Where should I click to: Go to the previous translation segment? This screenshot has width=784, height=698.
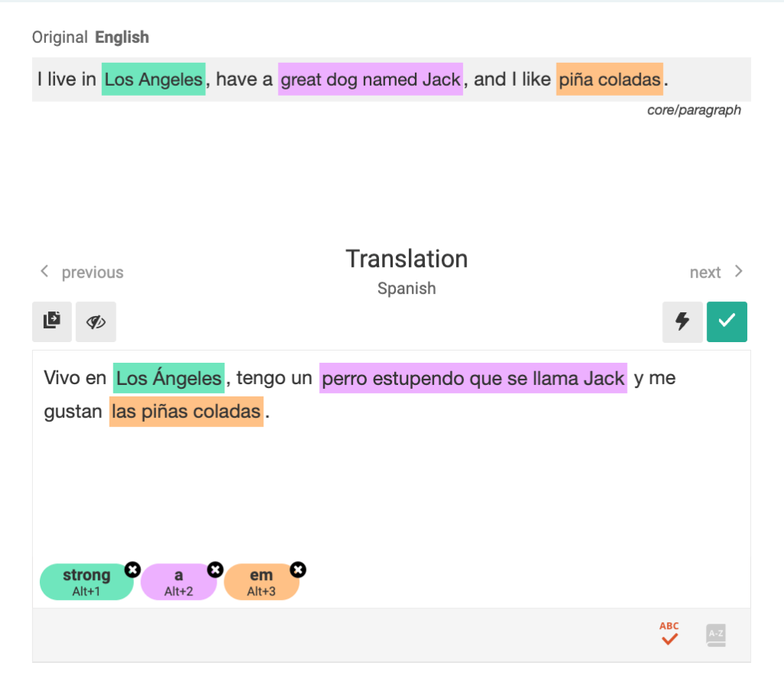point(80,272)
